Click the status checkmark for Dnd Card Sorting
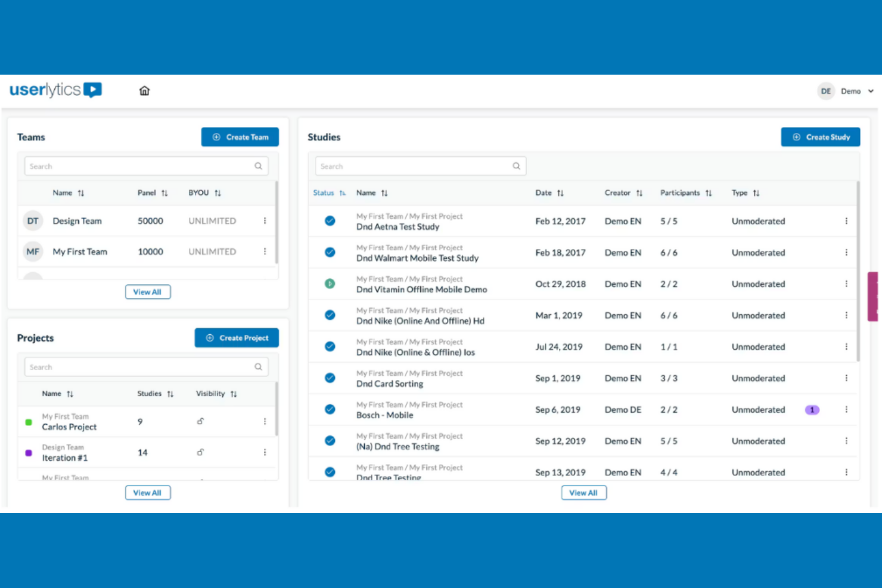 (330, 378)
